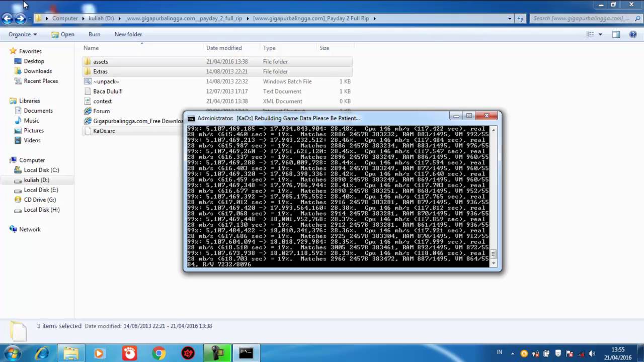Open Local Disk (H:)

[42, 210]
